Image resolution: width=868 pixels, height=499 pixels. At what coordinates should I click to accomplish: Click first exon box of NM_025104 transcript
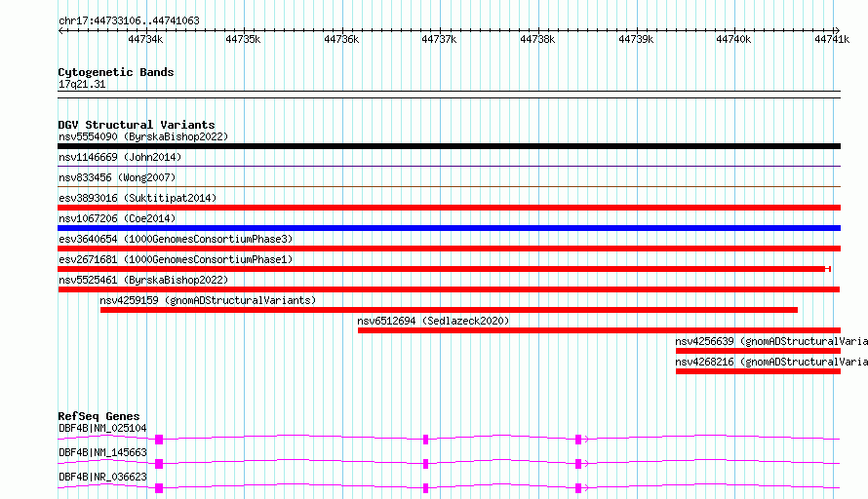coord(159,440)
